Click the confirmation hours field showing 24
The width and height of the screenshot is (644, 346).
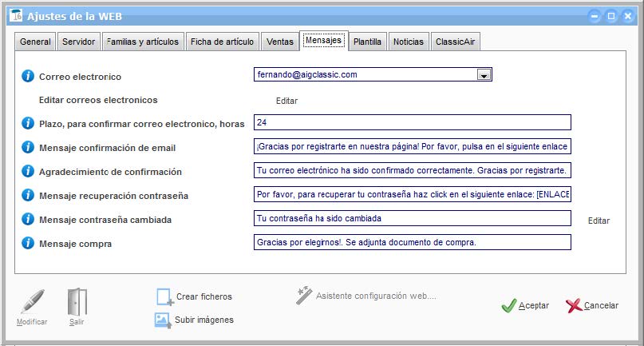click(x=412, y=122)
